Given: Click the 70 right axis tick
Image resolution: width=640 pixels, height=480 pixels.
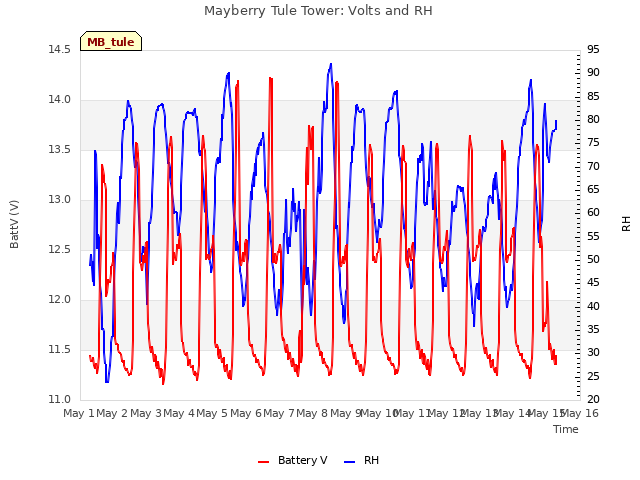Looking at the screenshot, I should 593,166.
